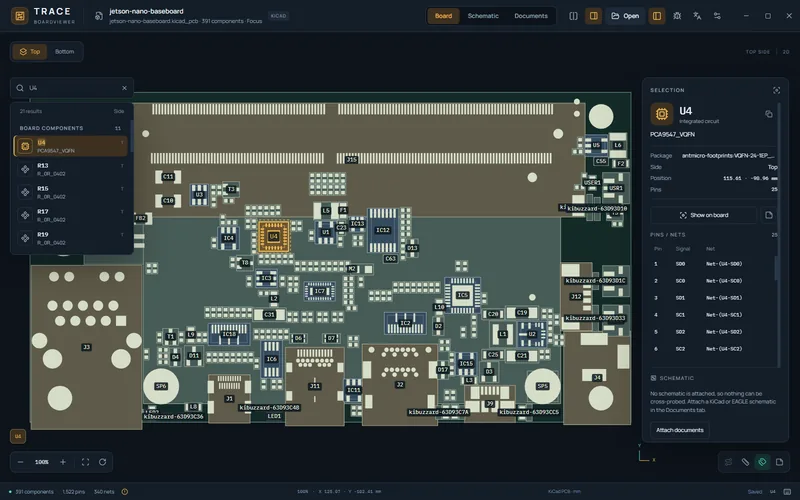This screenshot has width=800, height=500.
Task: Click the panel icon at status bar right
Action: tap(787, 492)
